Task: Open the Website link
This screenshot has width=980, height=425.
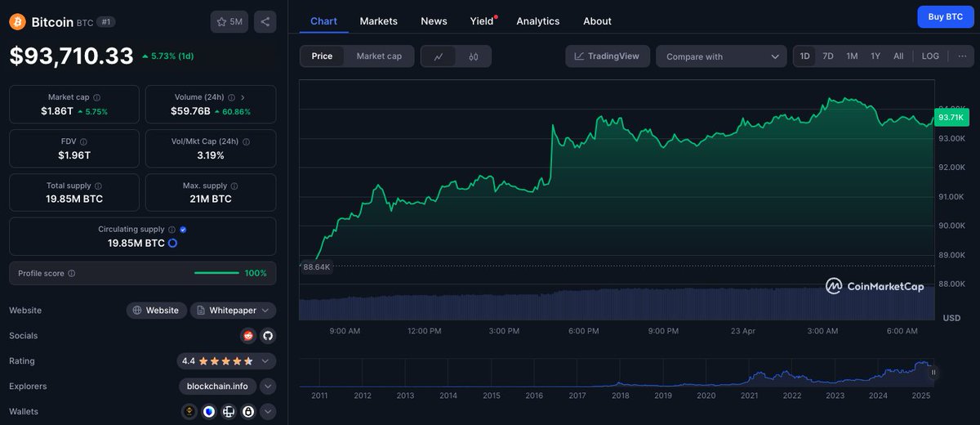Action: (156, 311)
